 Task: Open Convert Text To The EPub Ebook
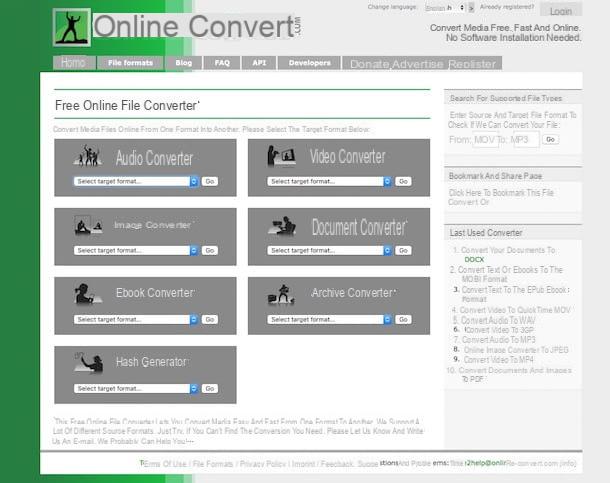click(x=515, y=294)
